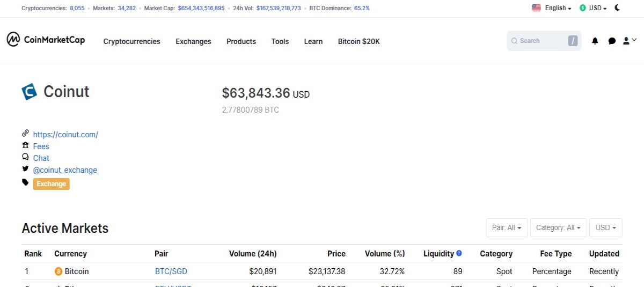Sort by the Volume (%) column header
Image resolution: width=644 pixels, height=287 pixels.
[385, 254]
